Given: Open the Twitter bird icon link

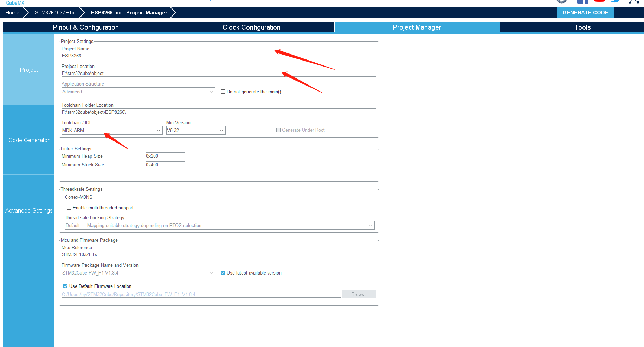Looking at the screenshot, I should (x=616, y=1).
